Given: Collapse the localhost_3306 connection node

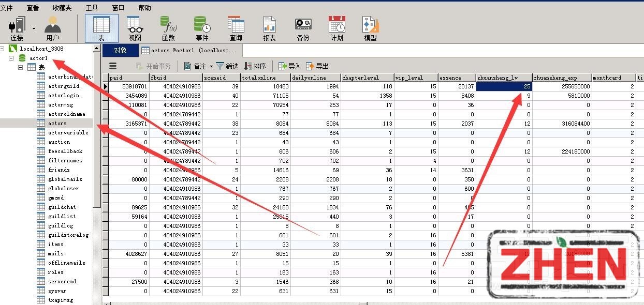Looking at the screenshot, I should coord(3,49).
